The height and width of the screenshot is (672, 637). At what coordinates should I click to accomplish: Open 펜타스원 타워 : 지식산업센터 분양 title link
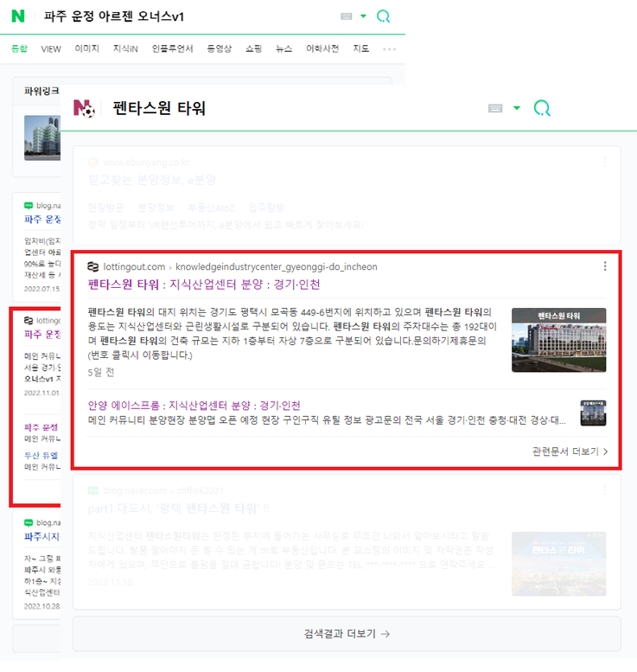coord(204,285)
